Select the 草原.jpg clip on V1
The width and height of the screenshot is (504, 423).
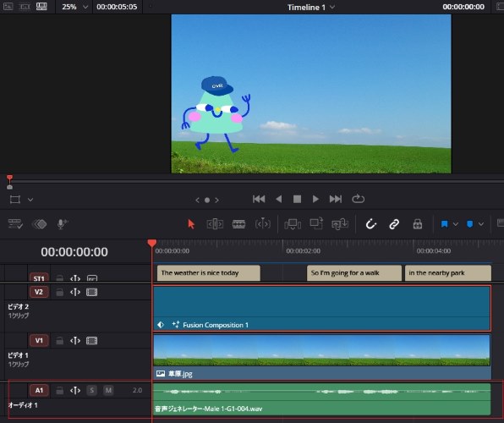322,357
